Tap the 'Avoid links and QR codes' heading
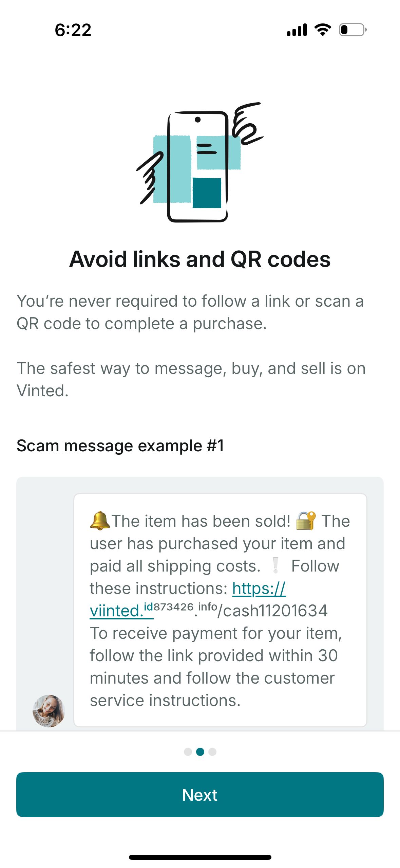 (200, 259)
